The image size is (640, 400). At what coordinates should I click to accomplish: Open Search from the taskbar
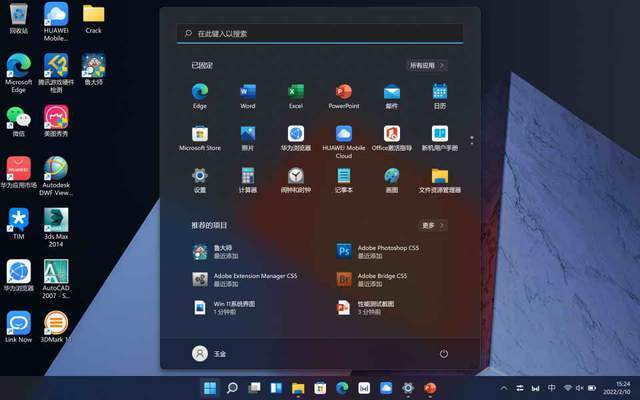click(232, 388)
